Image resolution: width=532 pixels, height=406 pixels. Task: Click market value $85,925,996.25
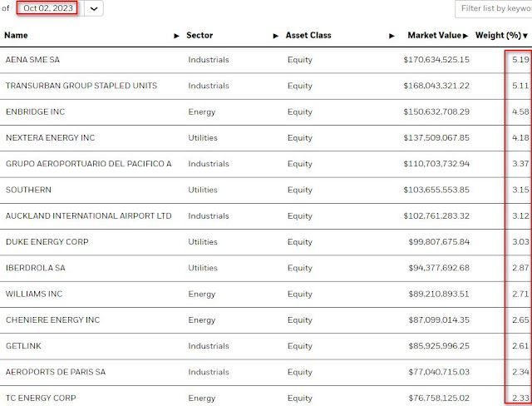click(x=439, y=346)
